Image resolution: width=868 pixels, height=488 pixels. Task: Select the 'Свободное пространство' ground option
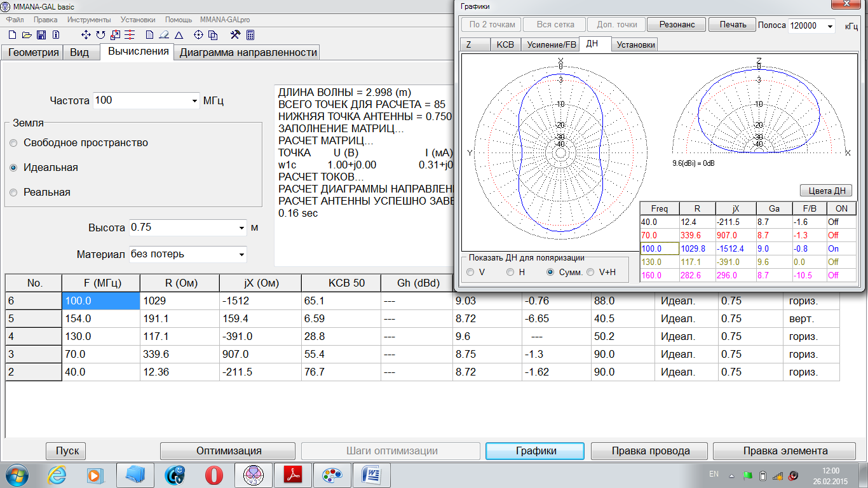pyautogui.click(x=14, y=143)
